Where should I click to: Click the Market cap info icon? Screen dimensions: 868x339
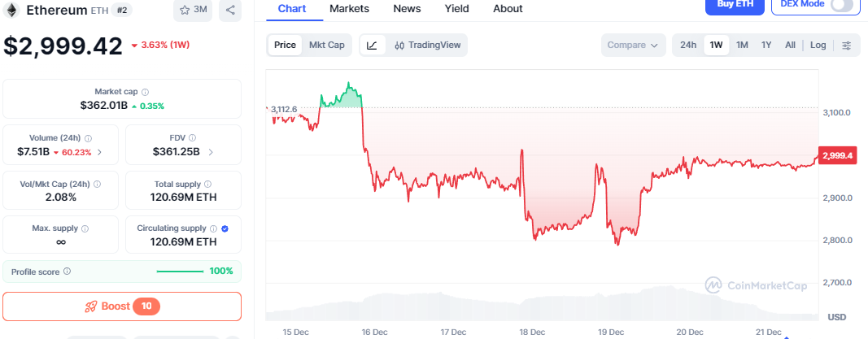click(146, 93)
